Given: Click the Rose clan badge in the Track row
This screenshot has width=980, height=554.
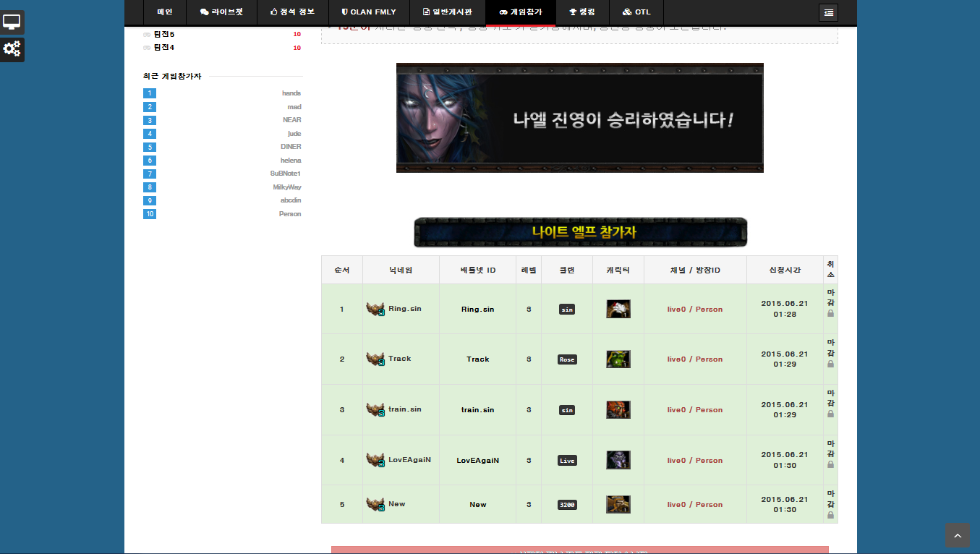Looking at the screenshot, I should pos(567,359).
